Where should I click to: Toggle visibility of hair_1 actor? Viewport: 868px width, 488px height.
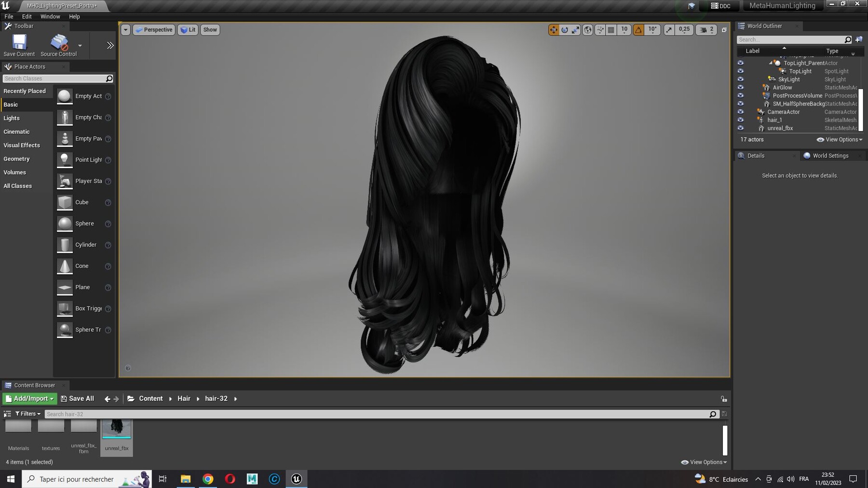click(741, 120)
